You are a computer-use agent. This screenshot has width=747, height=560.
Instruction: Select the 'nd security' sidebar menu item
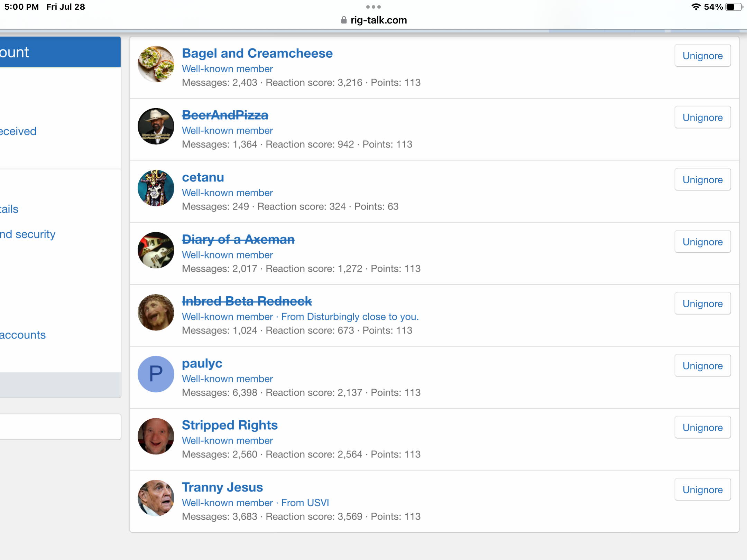pyautogui.click(x=28, y=234)
